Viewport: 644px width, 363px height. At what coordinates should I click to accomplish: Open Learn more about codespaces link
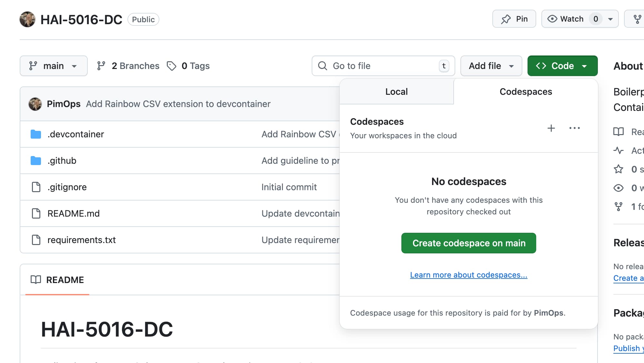point(468,275)
